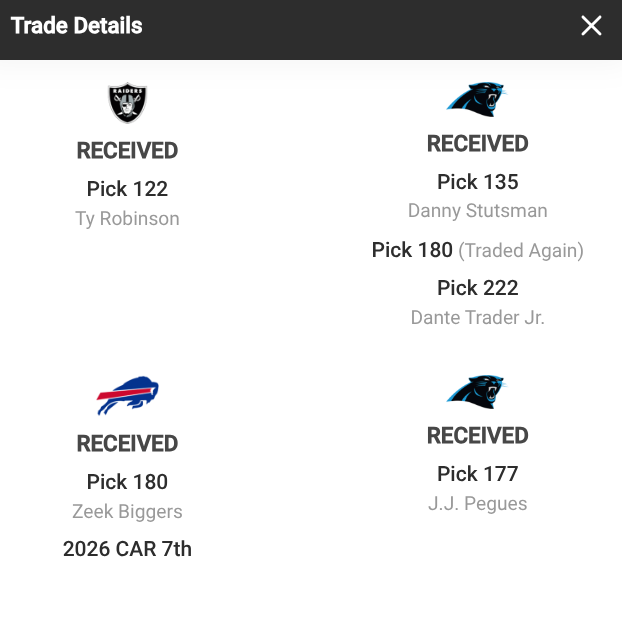Open Zeek Biggers player name
This screenshot has height=627, width=622.
[127, 511]
